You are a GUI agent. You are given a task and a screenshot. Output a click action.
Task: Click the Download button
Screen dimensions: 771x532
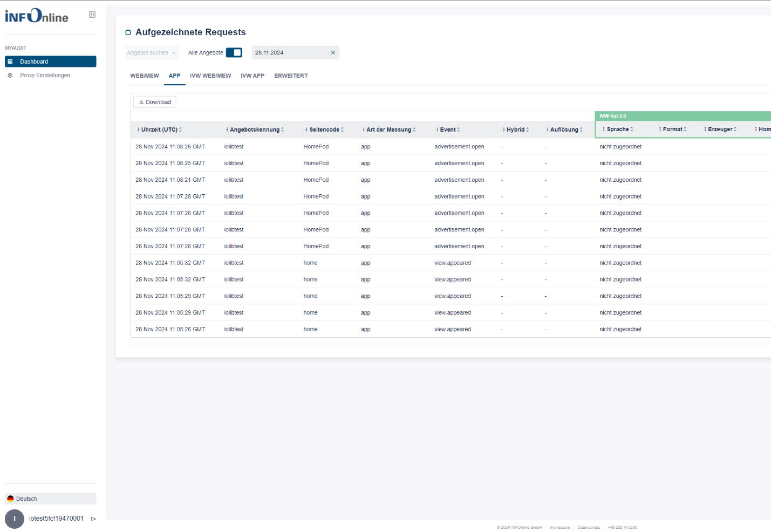[155, 102]
